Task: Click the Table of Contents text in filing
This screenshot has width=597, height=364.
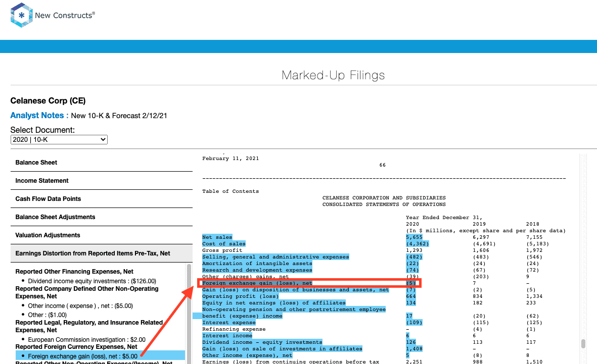Action: point(231,191)
